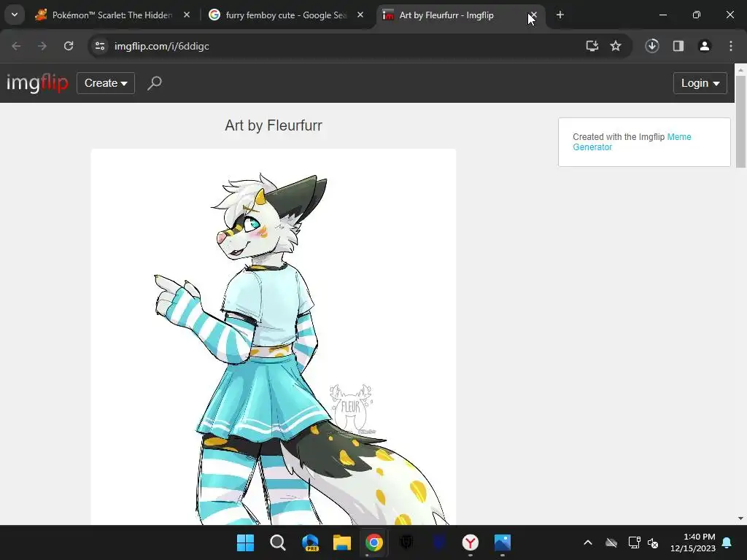
Task: Click the muted volume tray icon
Action: 653,542
